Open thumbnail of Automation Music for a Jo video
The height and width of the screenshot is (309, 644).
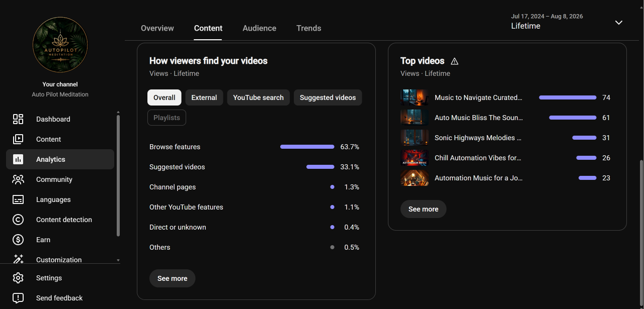pyautogui.click(x=415, y=178)
